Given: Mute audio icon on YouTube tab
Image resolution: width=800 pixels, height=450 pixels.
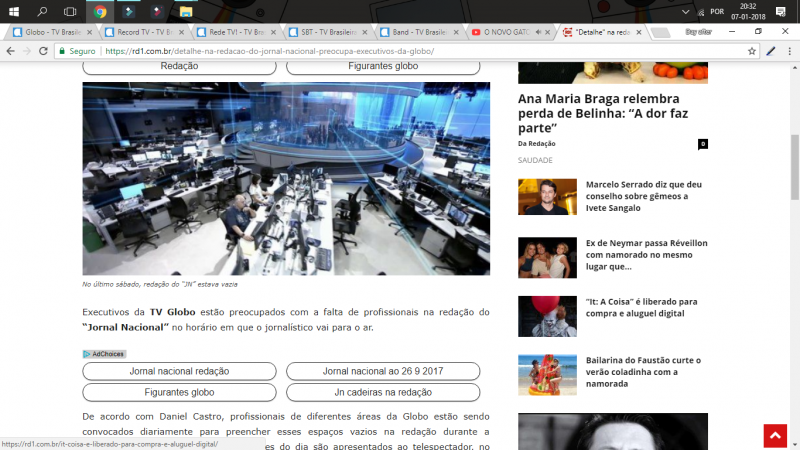Looking at the screenshot, I should point(538,32).
